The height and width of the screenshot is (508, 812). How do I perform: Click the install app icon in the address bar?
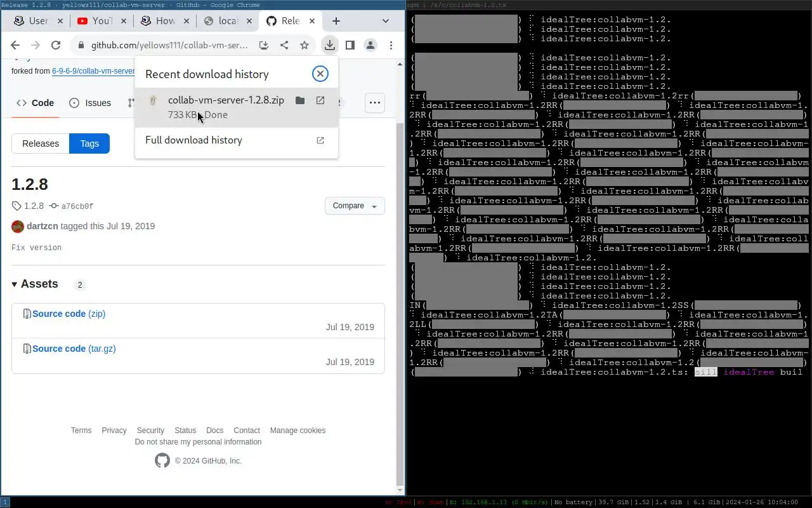click(x=263, y=45)
